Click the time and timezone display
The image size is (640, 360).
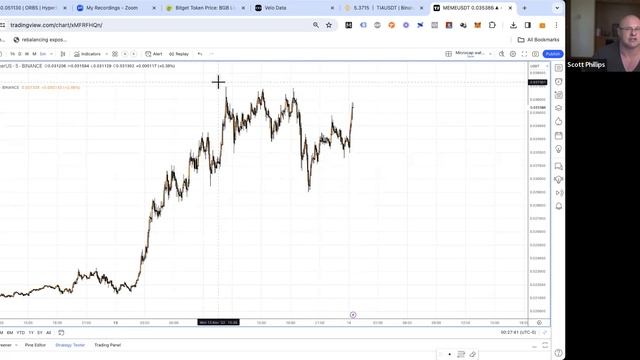coord(518,333)
